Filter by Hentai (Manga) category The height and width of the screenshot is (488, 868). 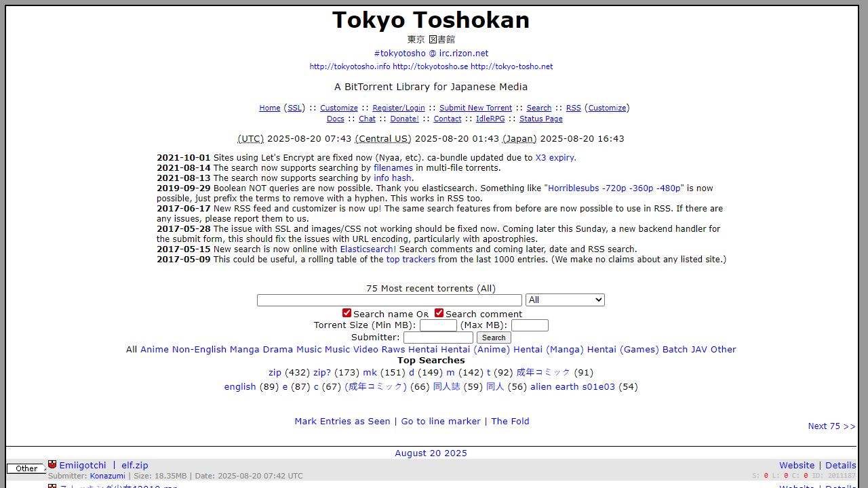click(x=548, y=350)
